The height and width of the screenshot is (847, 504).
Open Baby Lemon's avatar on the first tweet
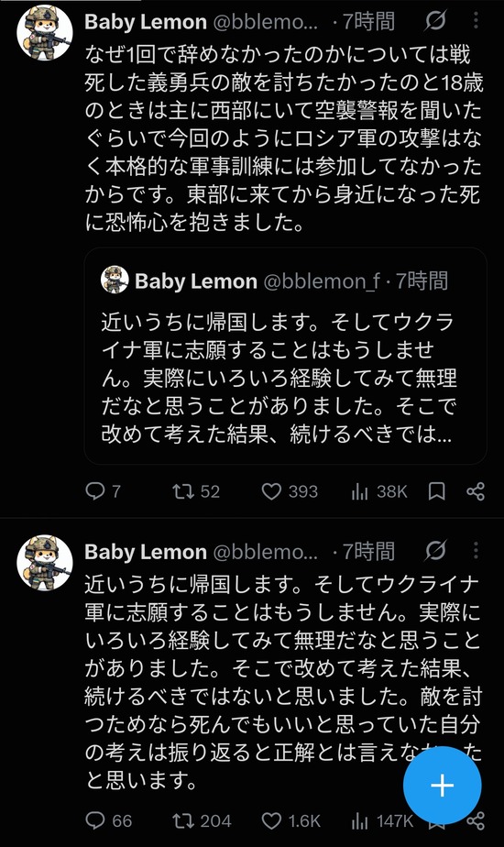[x=45, y=32]
